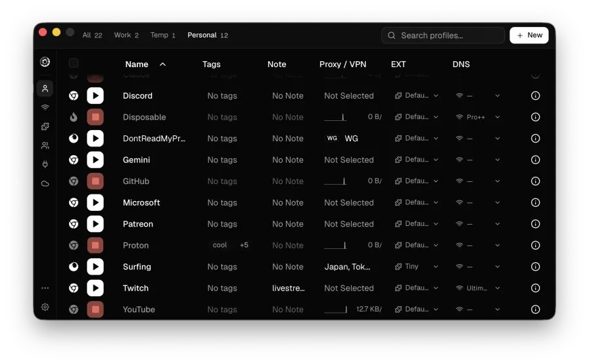Select the Personal tab
Image resolution: width=589 pixels, height=364 pixels.
(208, 35)
